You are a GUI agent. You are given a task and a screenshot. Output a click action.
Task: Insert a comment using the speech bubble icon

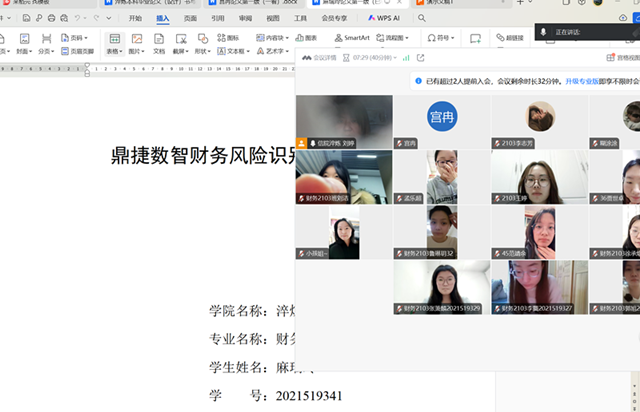475,39
